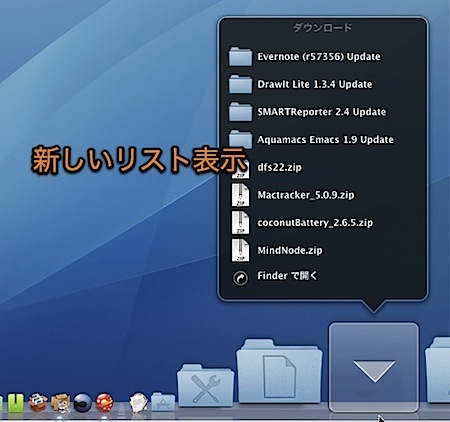Image resolution: width=450 pixels, height=422 pixels.
Task: Close the Downloads stack via its dock arrow
Action: tap(374, 367)
